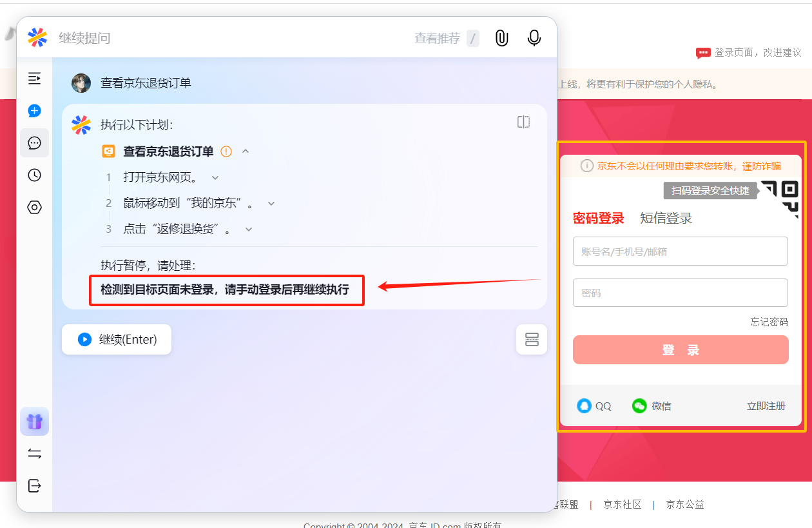
Task: Switch to the 短信登录 tab
Action: (x=666, y=218)
